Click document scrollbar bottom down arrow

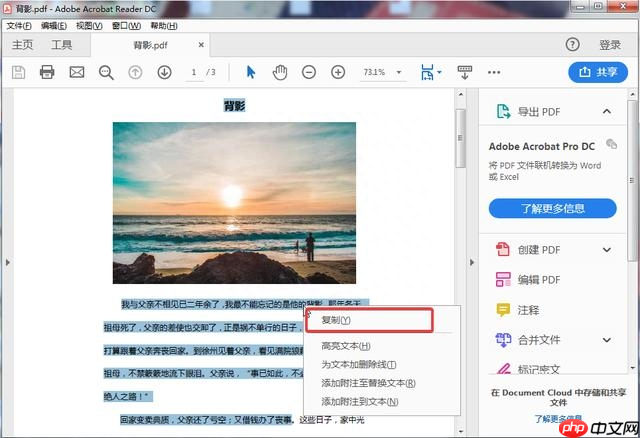pyautogui.click(x=461, y=431)
